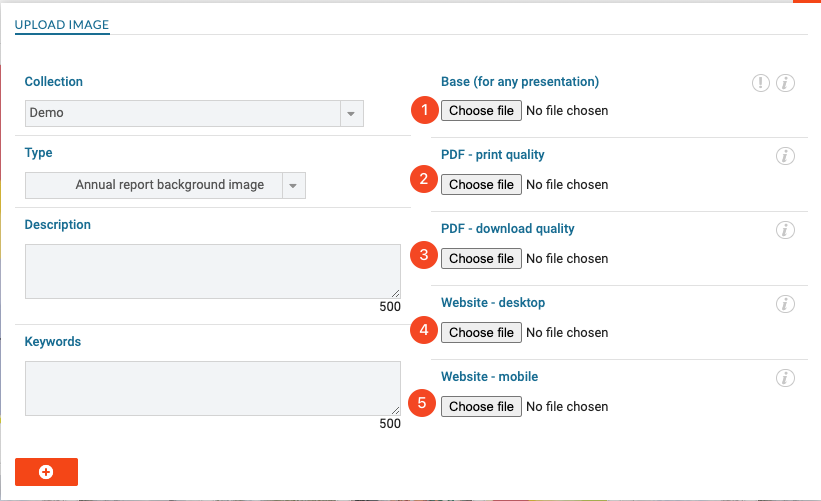
Task: Expand the Collection dropdown arrow
Action: tap(351, 114)
